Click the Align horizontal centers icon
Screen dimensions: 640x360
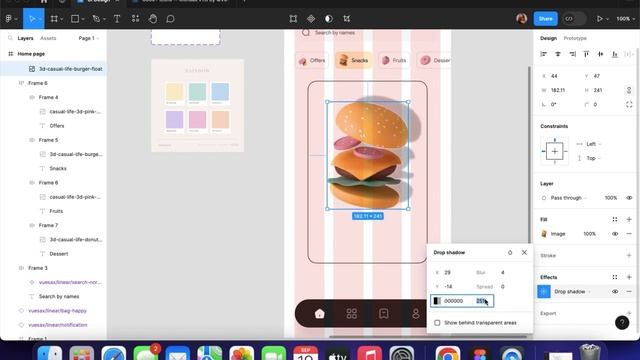pyautogui.click(x=558, y=54)
